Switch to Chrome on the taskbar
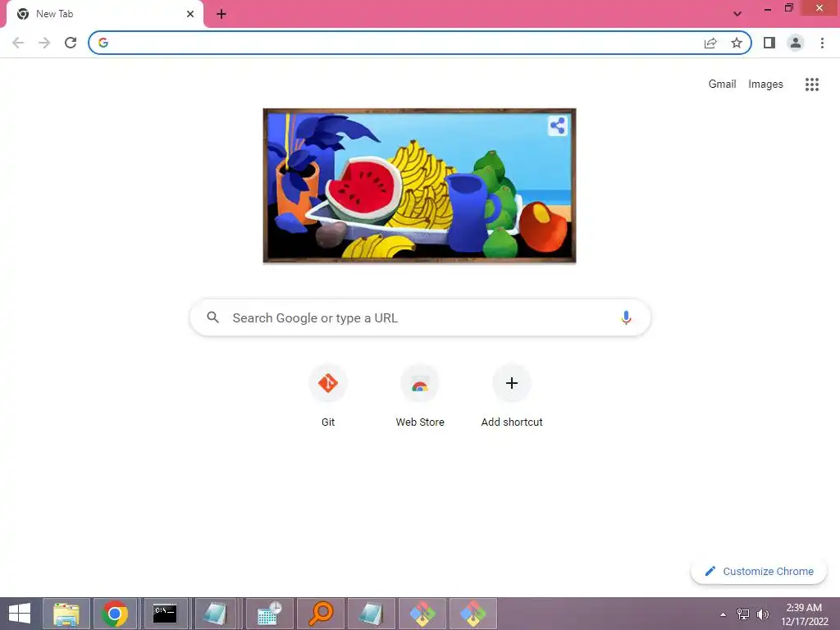This screenshot has width=840, height=630. [115, 614]
